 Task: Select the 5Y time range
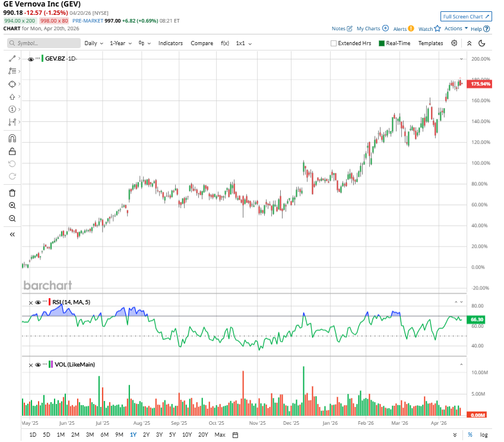click(173, 435)
